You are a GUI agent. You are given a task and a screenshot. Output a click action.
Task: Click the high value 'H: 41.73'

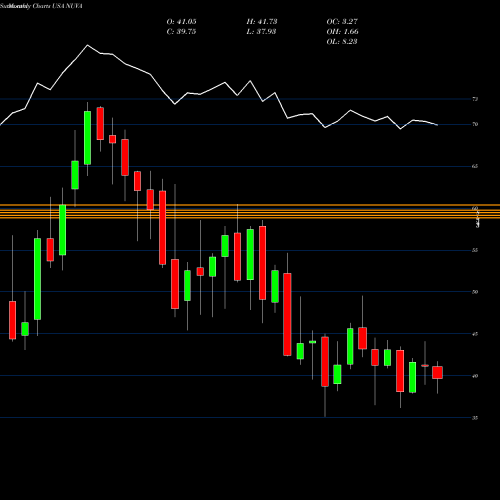[x=262, y=22]
